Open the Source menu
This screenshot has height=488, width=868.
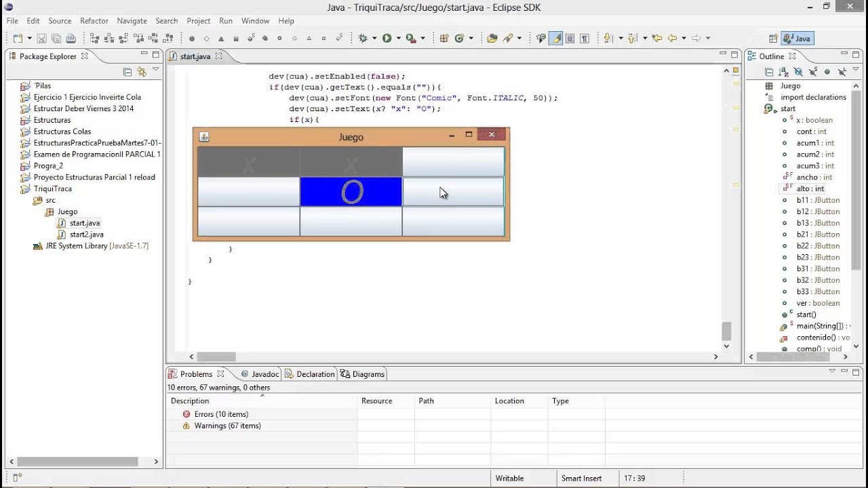click(60, 21)
